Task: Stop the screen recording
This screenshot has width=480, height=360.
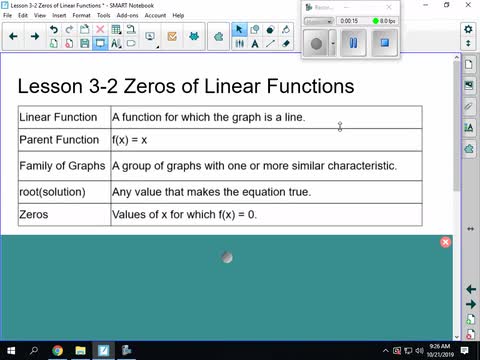Action: pyautogui.click(x=384, y=43)
